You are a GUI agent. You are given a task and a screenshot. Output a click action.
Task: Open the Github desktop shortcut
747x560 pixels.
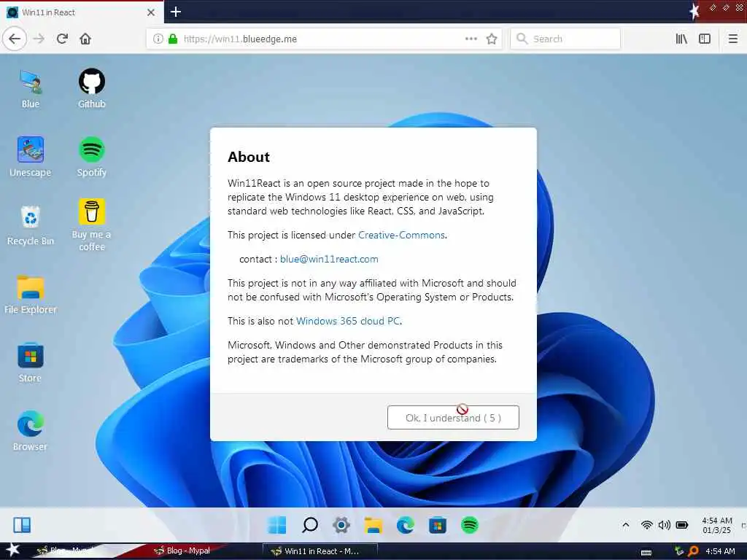click(91, 89)
